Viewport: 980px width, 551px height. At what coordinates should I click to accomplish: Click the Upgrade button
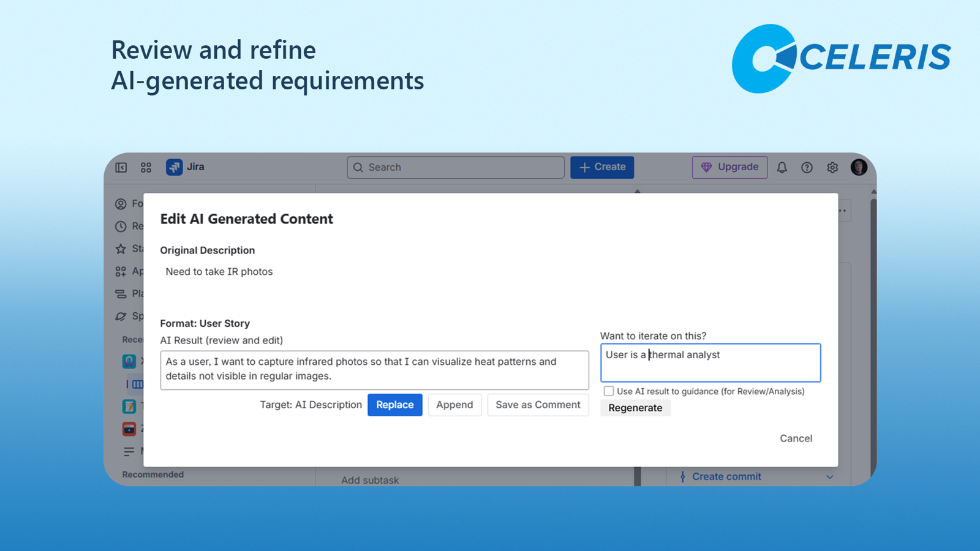click(x=729, y=167)
